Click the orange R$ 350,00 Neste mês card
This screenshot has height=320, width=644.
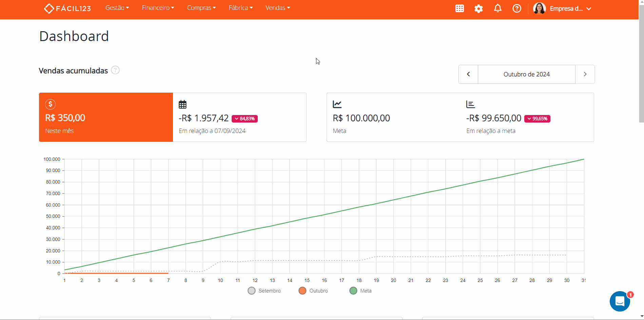[x=106, y=117]
